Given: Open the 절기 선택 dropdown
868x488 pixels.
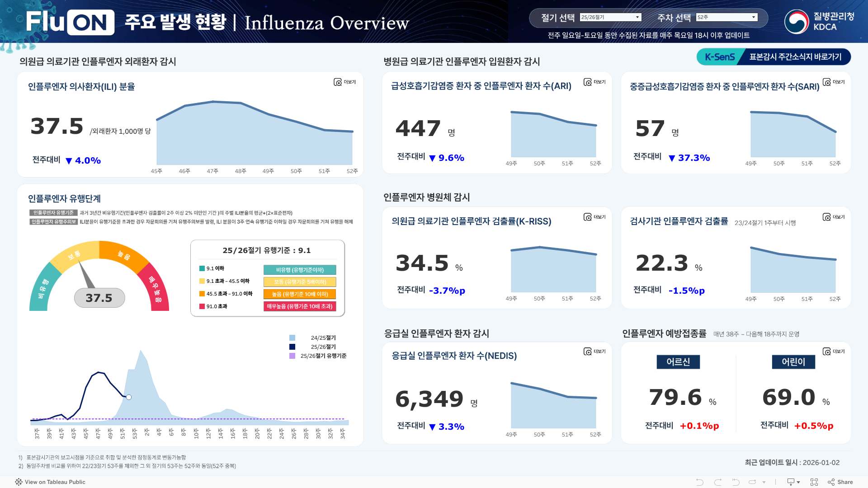Looking at the screenshot, I should click(610, 17).
